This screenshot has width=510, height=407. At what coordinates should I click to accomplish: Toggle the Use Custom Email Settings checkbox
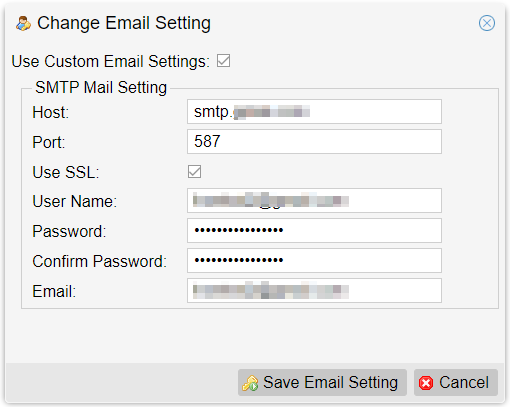click(223, 61)
